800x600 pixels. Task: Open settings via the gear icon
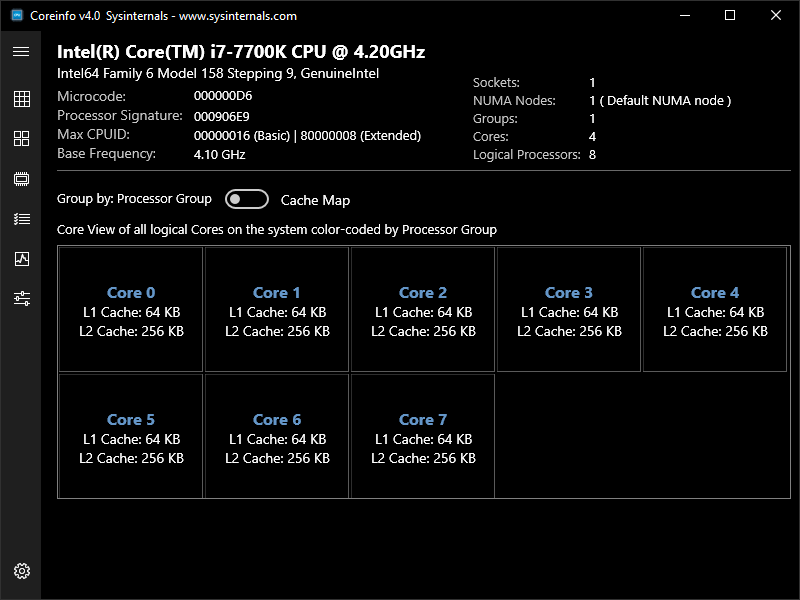coord(21,571)
